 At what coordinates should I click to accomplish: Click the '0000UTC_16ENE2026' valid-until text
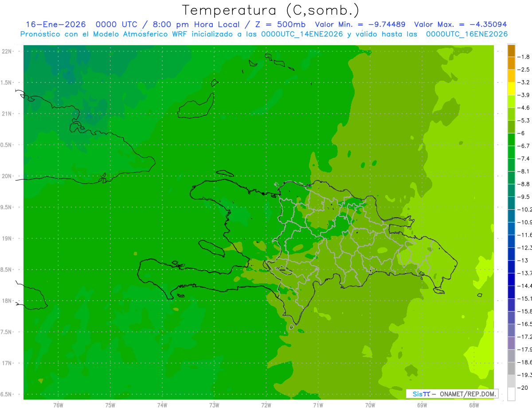[466, 34]
